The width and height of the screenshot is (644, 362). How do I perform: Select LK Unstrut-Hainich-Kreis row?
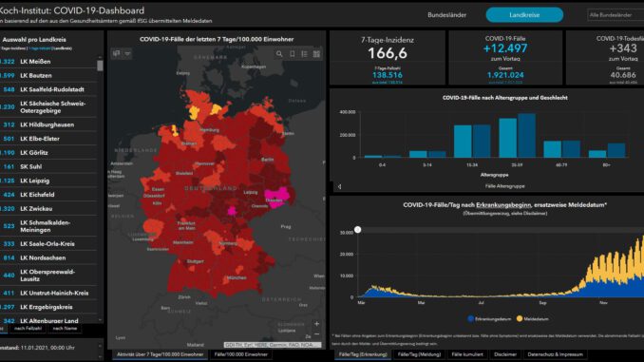tap(48, 293)
